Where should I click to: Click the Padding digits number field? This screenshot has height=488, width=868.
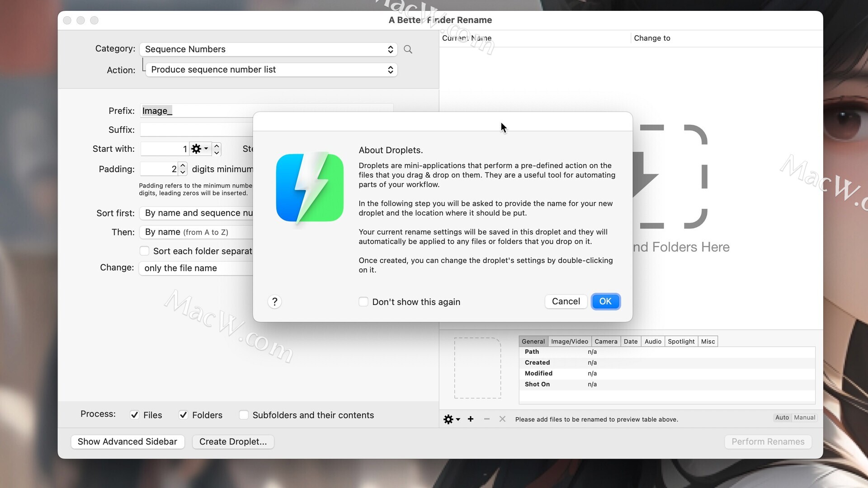coord(159,169)
